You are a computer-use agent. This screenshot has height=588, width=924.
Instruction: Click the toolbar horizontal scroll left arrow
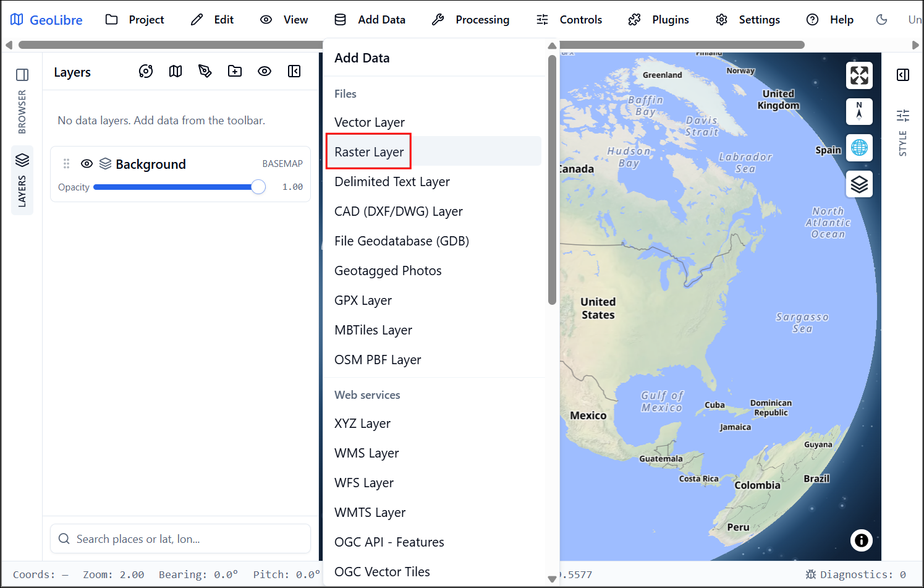tap(9, 45)
